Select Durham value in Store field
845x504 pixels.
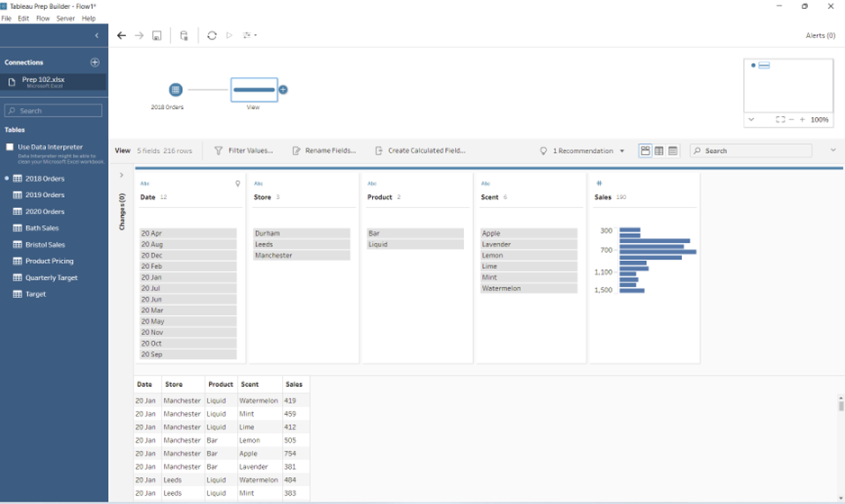(x=302, y=233)
